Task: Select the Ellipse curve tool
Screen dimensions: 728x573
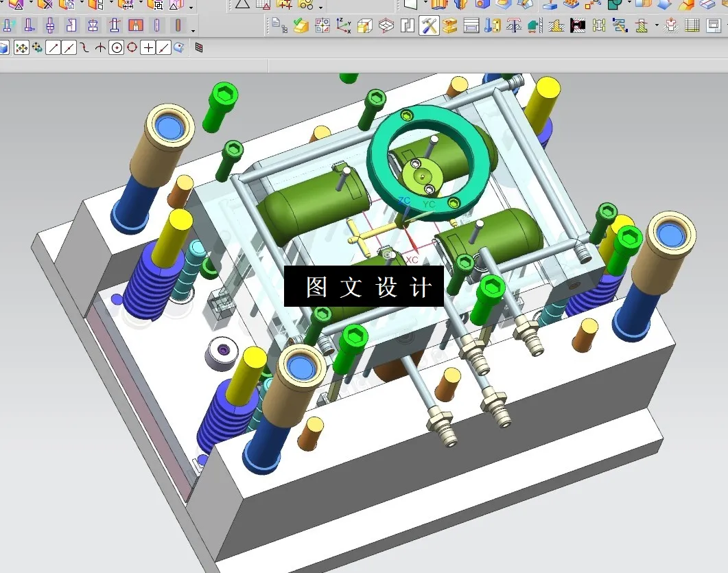Action: click(x=132, y=47)
